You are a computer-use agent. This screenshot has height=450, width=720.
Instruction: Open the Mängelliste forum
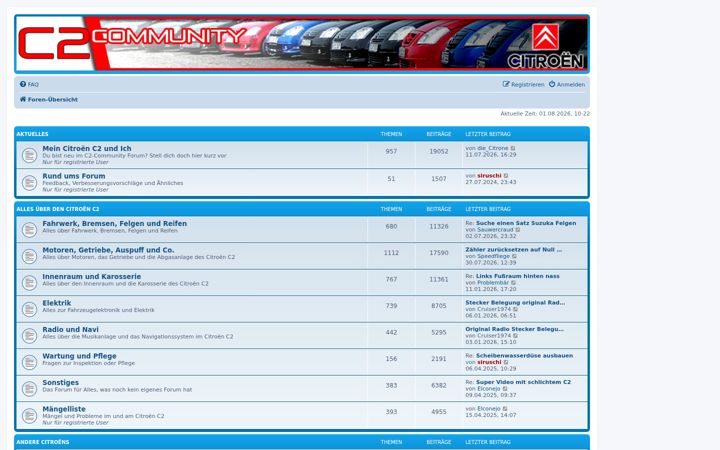point(64,409)
